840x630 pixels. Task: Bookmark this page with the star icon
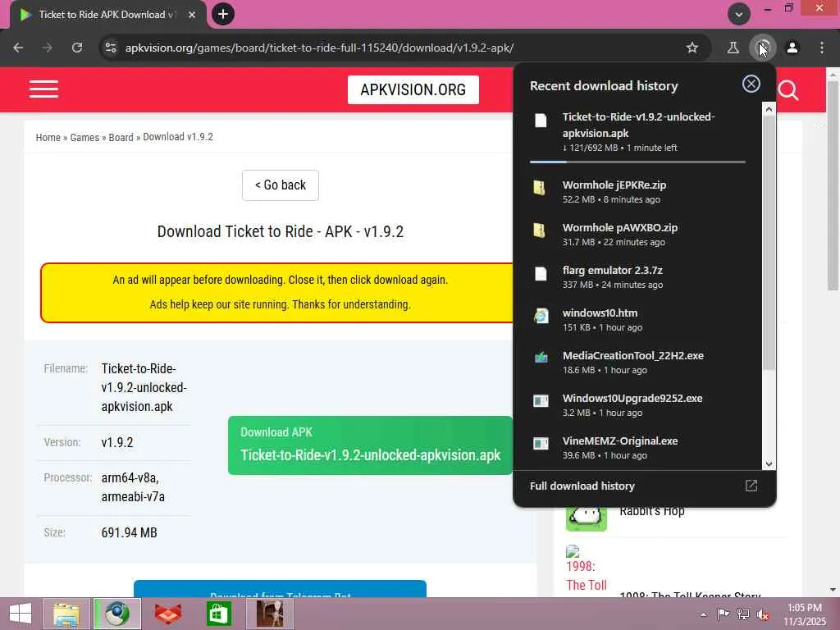tap(692, 48)
